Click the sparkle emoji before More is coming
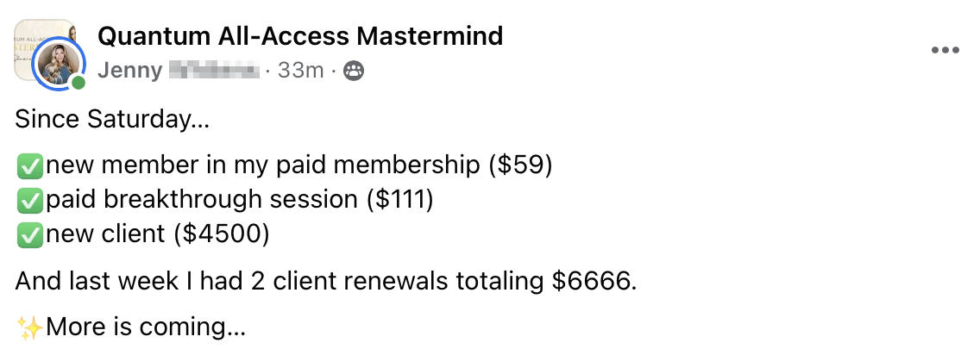Screen dimensions: 980x349 point(29,327)
